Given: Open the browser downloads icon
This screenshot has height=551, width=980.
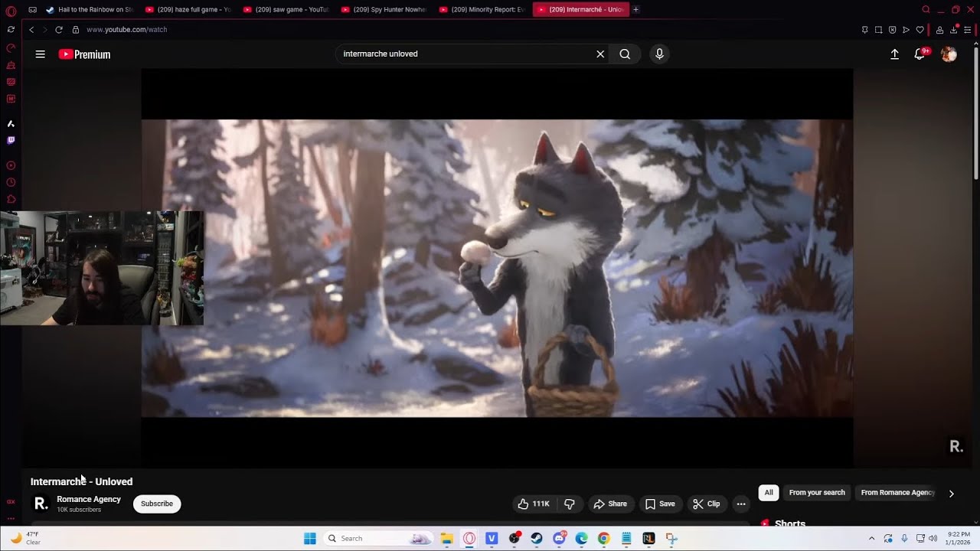Looking at the screenshot, I should click(x=953, y=30).
